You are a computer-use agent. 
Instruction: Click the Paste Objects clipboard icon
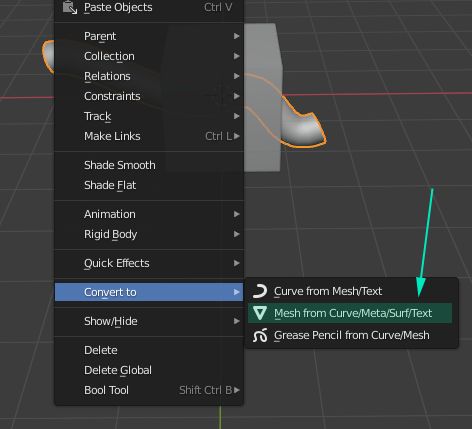point(70,7)
